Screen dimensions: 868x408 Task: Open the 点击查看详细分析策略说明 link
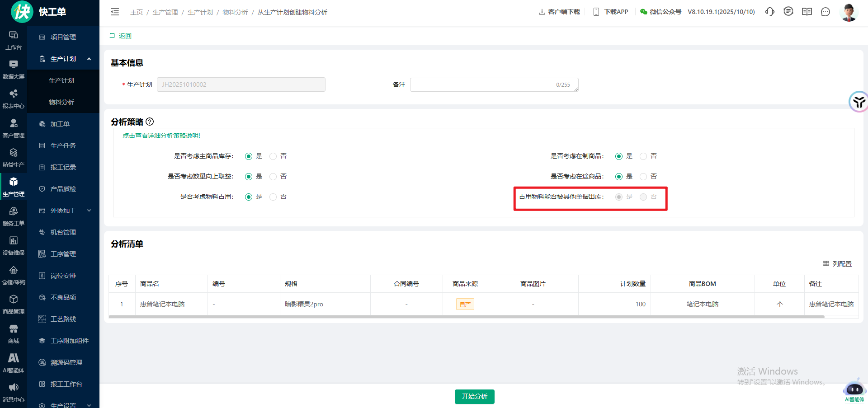click(x=161, y=136)
